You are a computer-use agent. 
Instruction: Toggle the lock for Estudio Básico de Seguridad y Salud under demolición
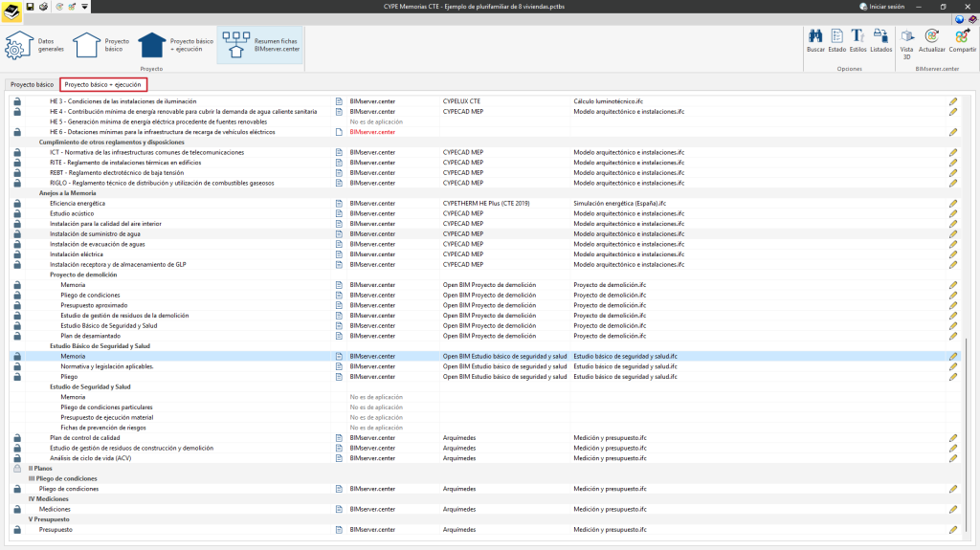pos(17,325)
